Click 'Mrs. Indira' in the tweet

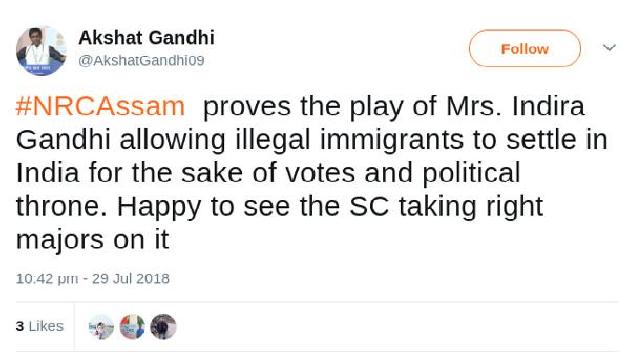(x=515, y=106)
